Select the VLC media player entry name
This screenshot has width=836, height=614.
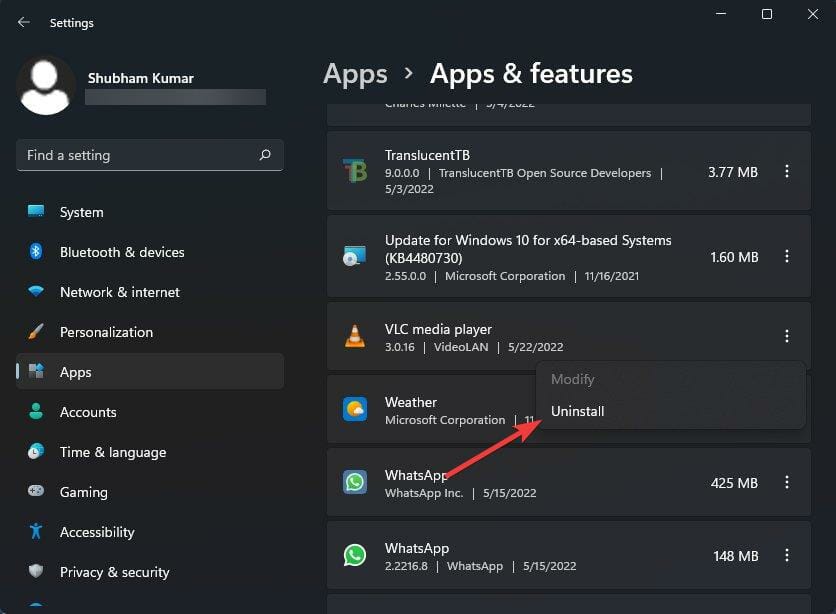438,329
